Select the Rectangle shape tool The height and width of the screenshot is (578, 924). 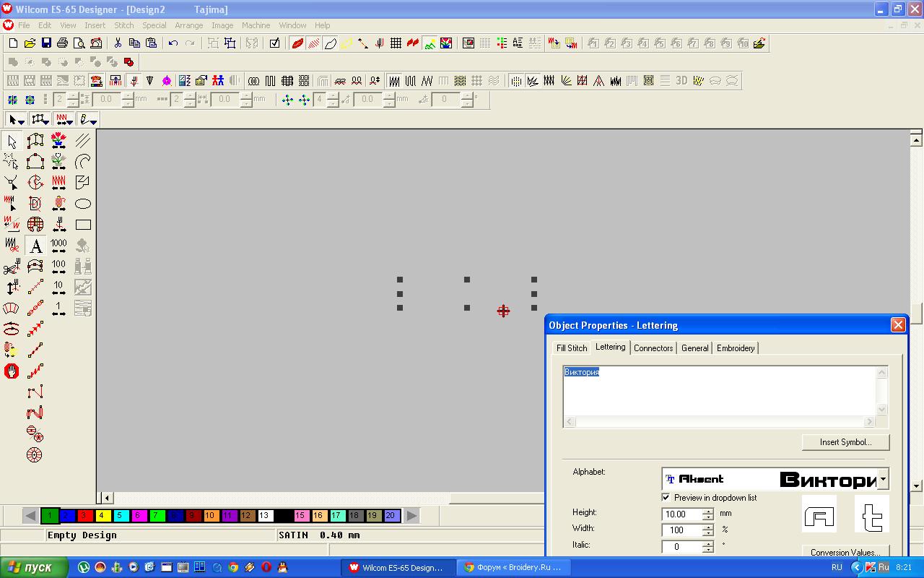83,225
